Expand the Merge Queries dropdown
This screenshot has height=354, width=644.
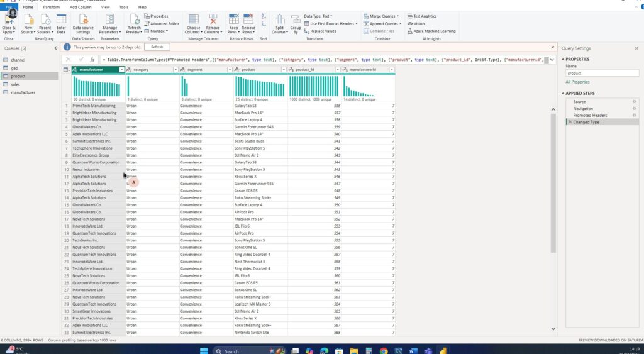point(397,16)
